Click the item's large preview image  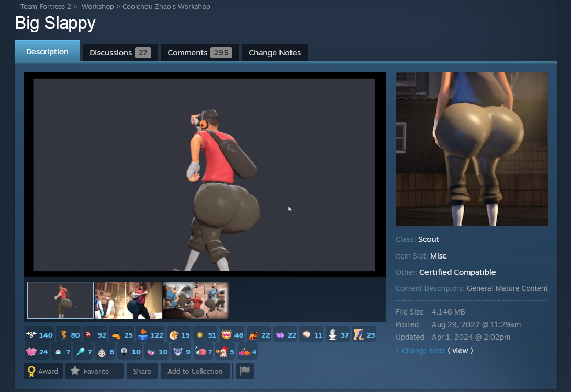[472, 149]
